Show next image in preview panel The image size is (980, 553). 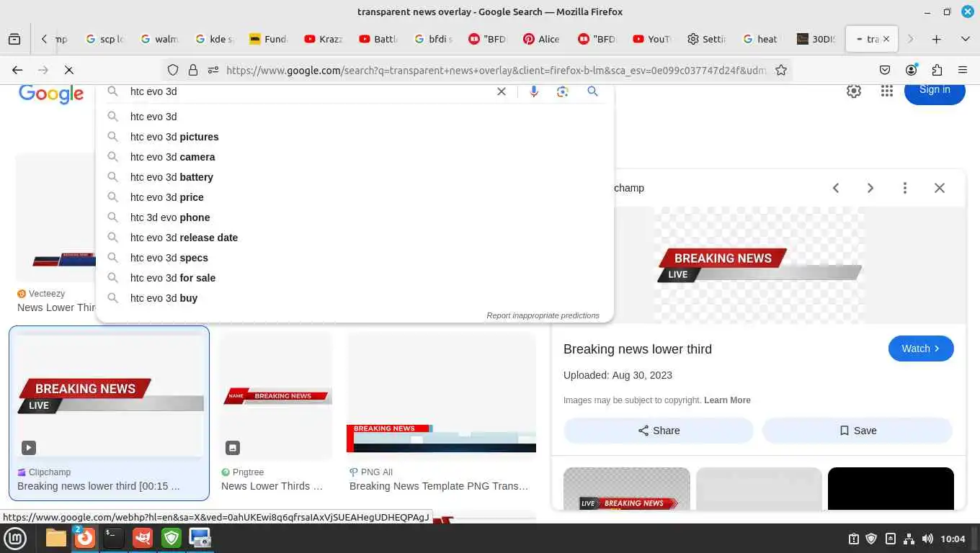[x=870, y=188]
